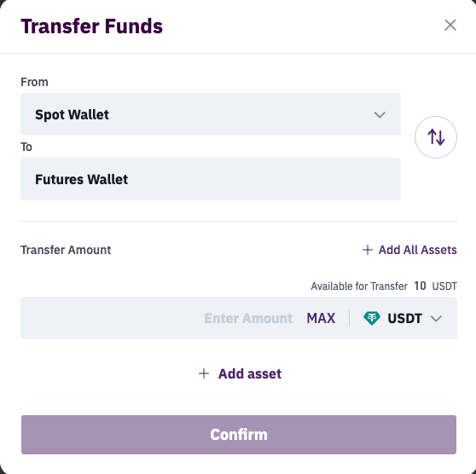
Task: Swap the From and To wallets
Action: [x=436, y=137]
